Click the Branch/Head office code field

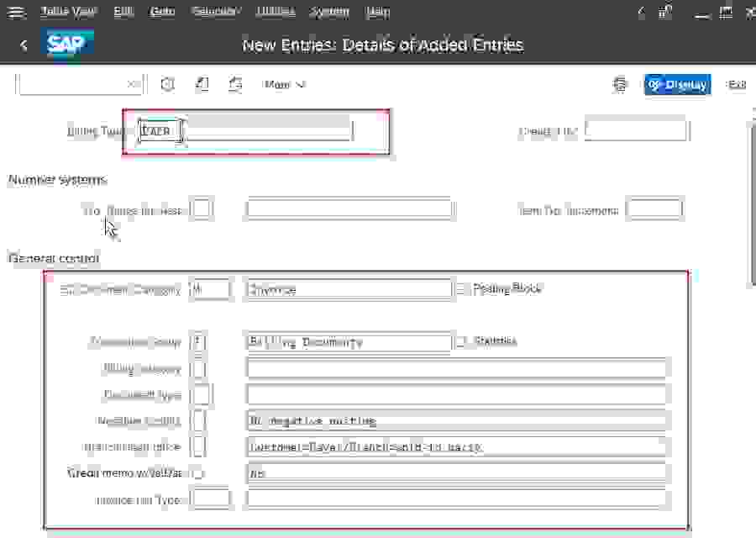197,447
